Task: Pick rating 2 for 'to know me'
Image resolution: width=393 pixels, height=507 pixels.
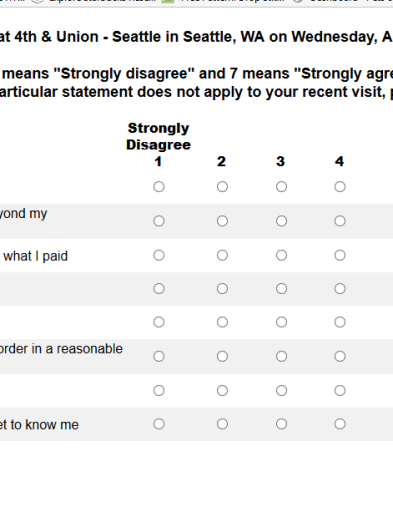Action: pyautogui.click(x=222, y=424)
